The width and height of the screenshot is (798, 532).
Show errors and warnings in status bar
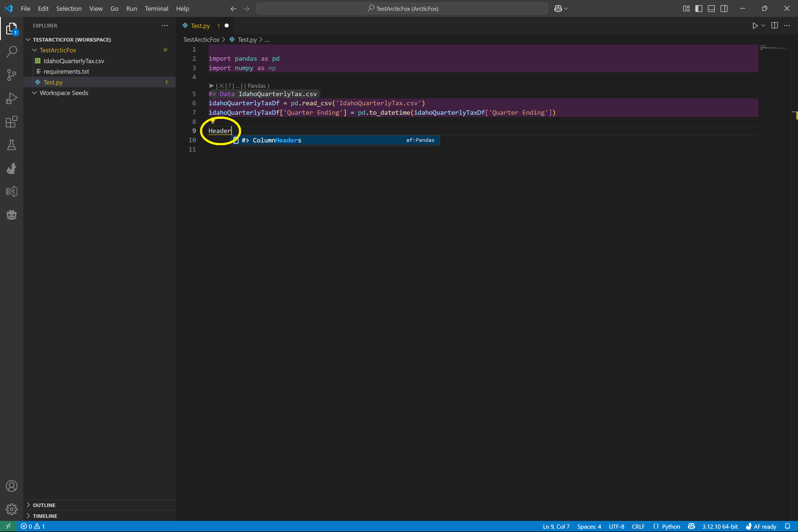[33, 526]
